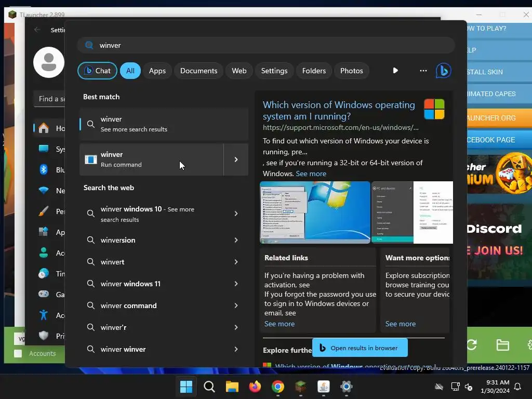Image resolution: width=532 pixels, height=399 pixels.
Task: Click the Settings back arrow
Action: pyautogui.click(x=37, y=30)
